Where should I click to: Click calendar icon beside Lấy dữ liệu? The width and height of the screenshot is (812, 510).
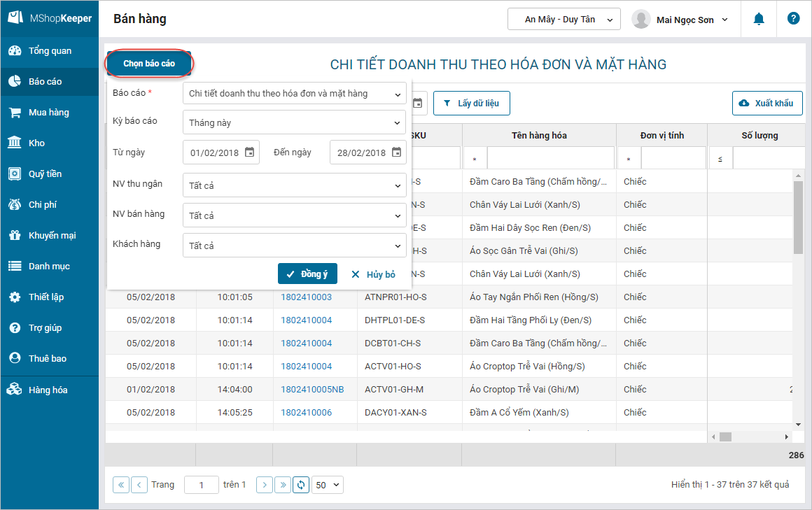click(417, 103)
